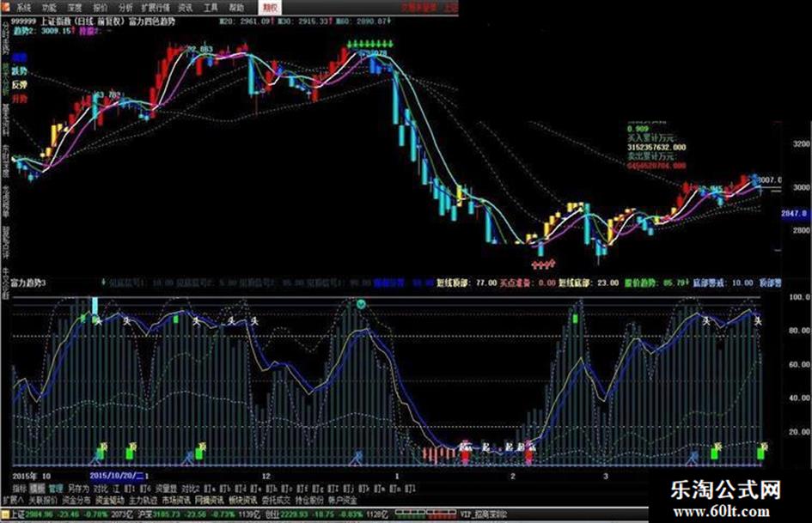The height and width of the screenshot is (523, 812).
Task: Click the M60 moving average value
Action: coord(363,21)
